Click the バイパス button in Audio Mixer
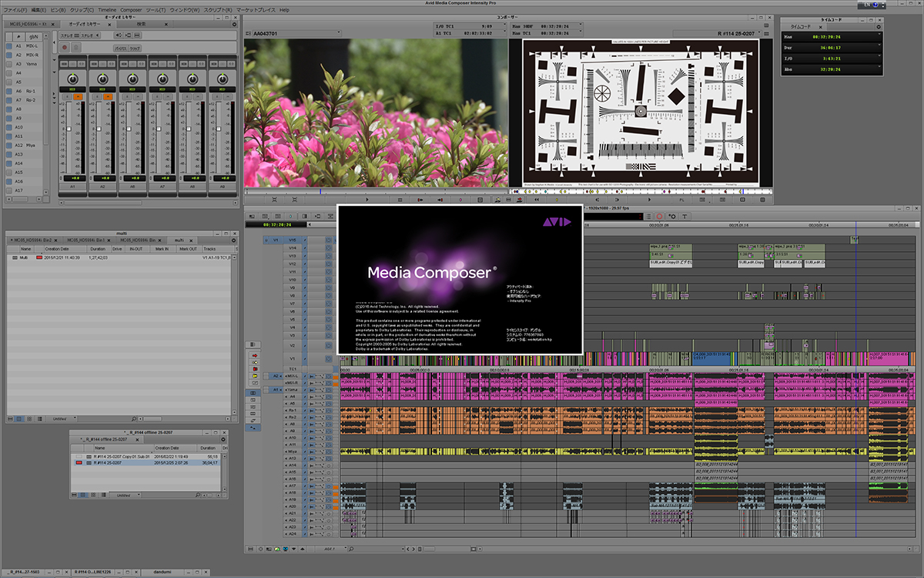The height and width of the screenshot is (578, 924). tap(120, 48)
